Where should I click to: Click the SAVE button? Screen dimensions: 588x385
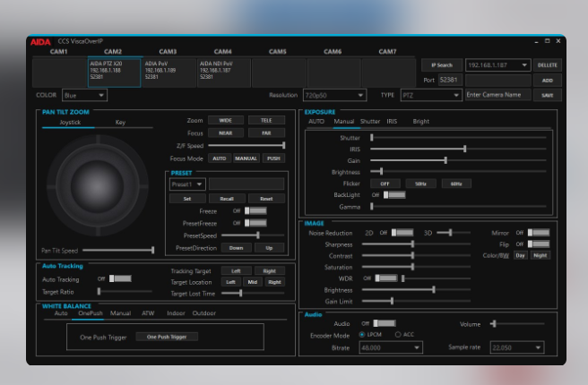tap(547, 95)
